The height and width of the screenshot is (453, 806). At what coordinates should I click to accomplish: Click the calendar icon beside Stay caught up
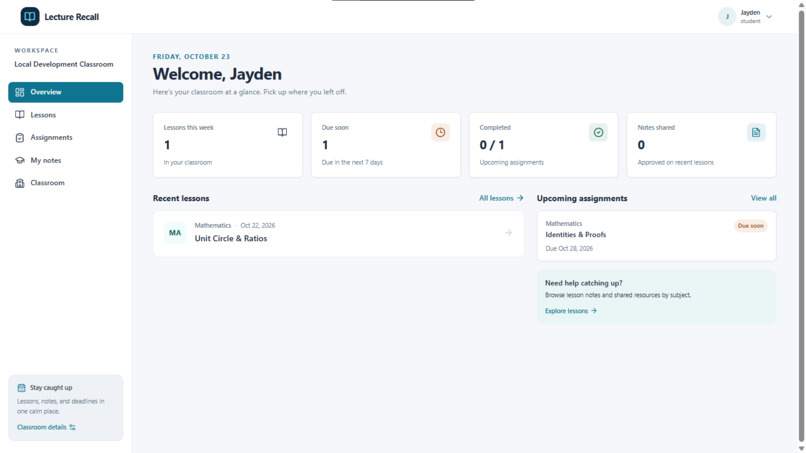tap(21, 388)
